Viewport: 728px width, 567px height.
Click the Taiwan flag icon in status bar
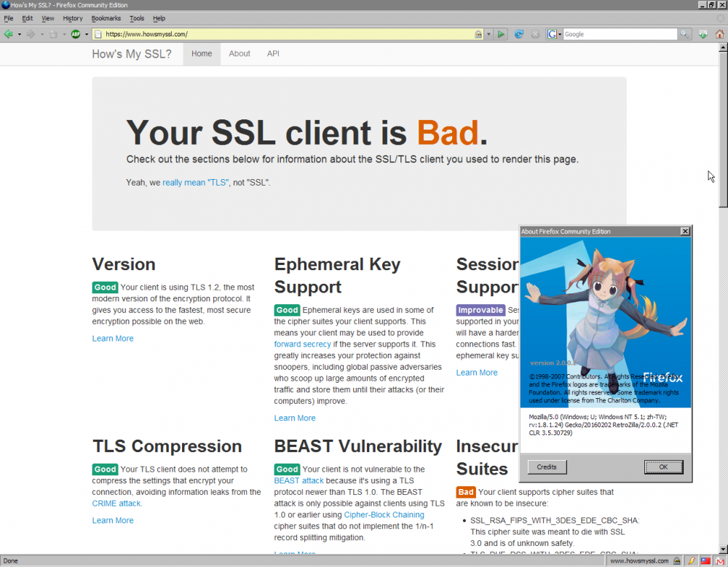705,561
